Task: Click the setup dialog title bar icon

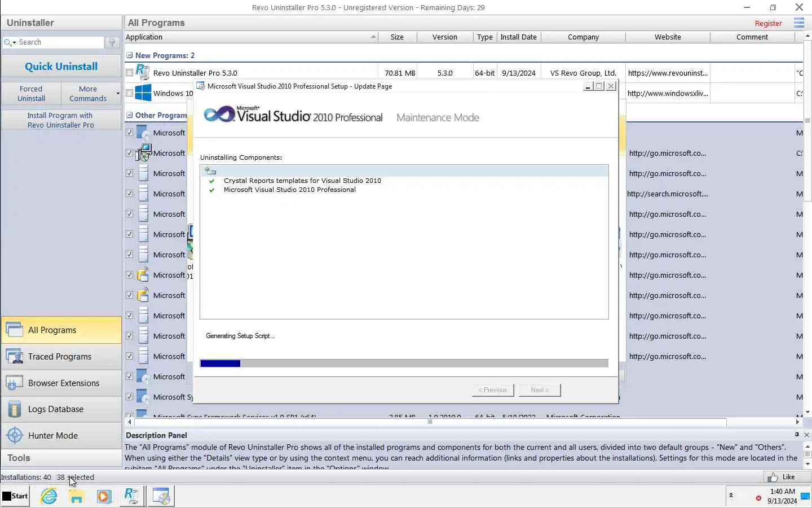Action: [x=200, y=86]
